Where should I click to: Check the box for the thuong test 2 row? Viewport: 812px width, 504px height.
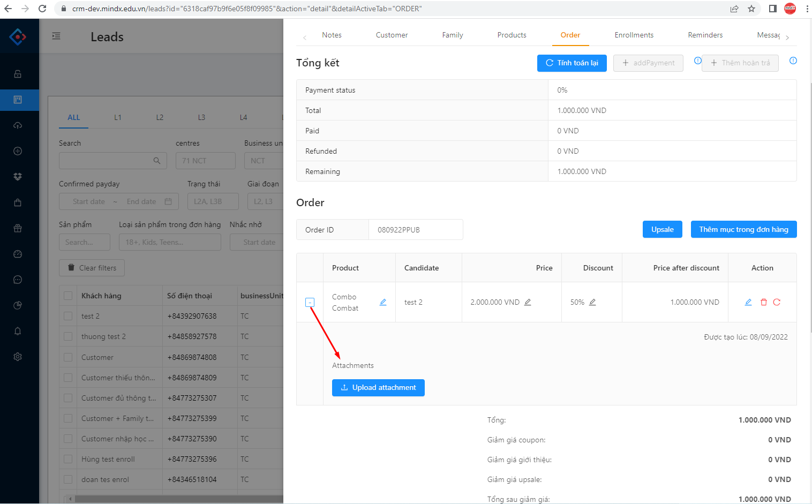point(68,336)
